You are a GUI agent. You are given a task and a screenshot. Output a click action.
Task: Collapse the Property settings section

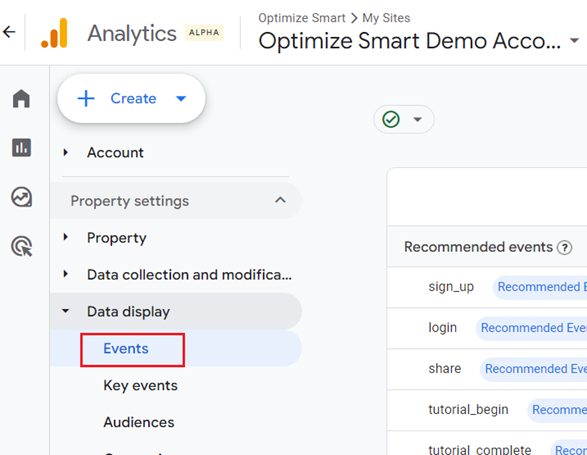point(280,200)
